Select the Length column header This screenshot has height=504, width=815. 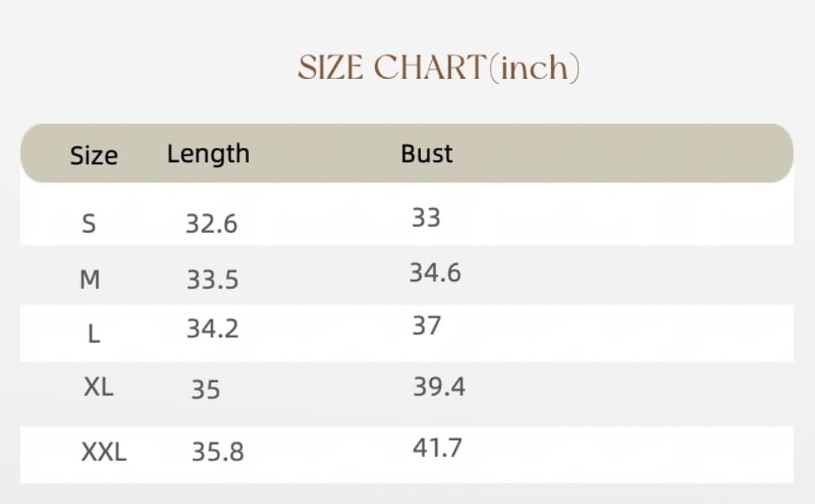point(208,155)
